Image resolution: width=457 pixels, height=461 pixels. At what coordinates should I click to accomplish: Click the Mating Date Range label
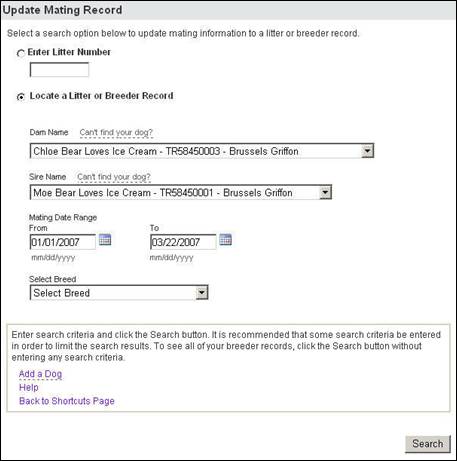63,218
